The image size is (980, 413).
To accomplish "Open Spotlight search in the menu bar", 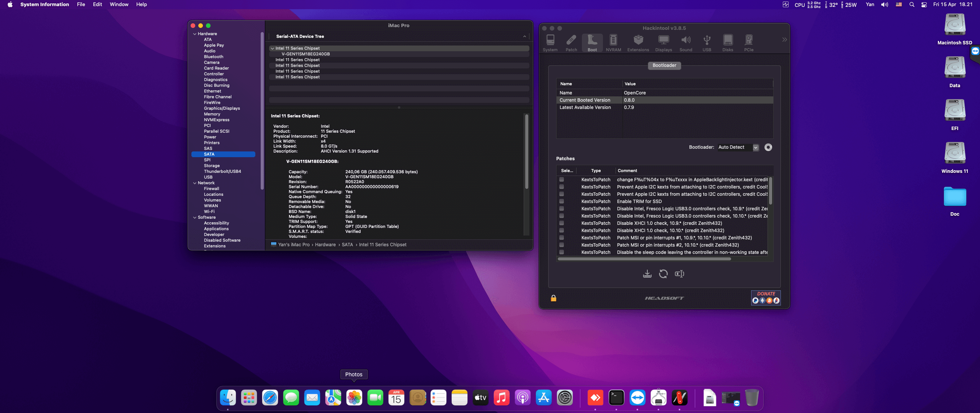I will pos(912,5).
